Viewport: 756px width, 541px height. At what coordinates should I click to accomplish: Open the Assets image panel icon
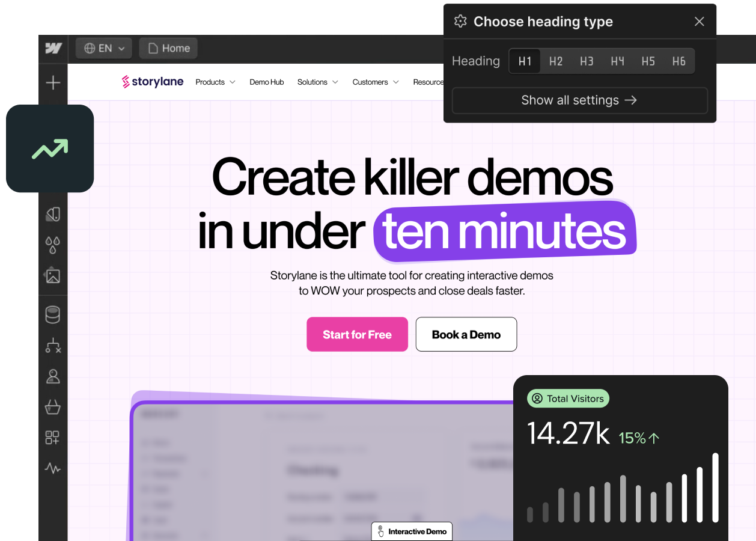coord(53,275)
